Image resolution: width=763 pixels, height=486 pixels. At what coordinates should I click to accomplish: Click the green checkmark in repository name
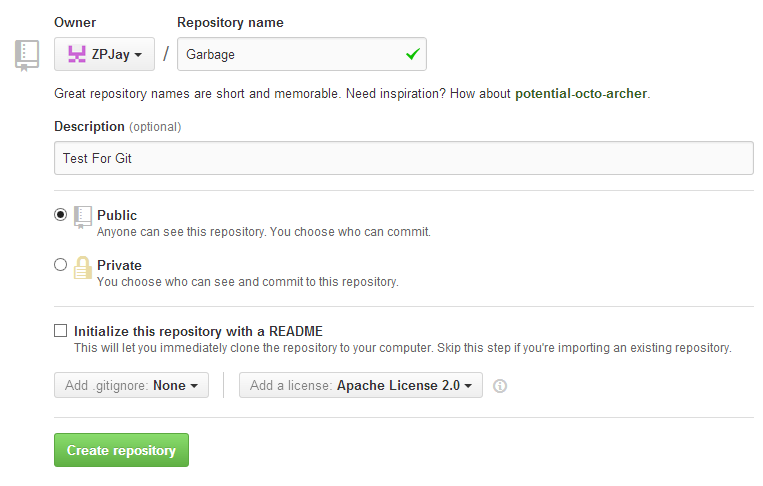[x=412, y=55]
